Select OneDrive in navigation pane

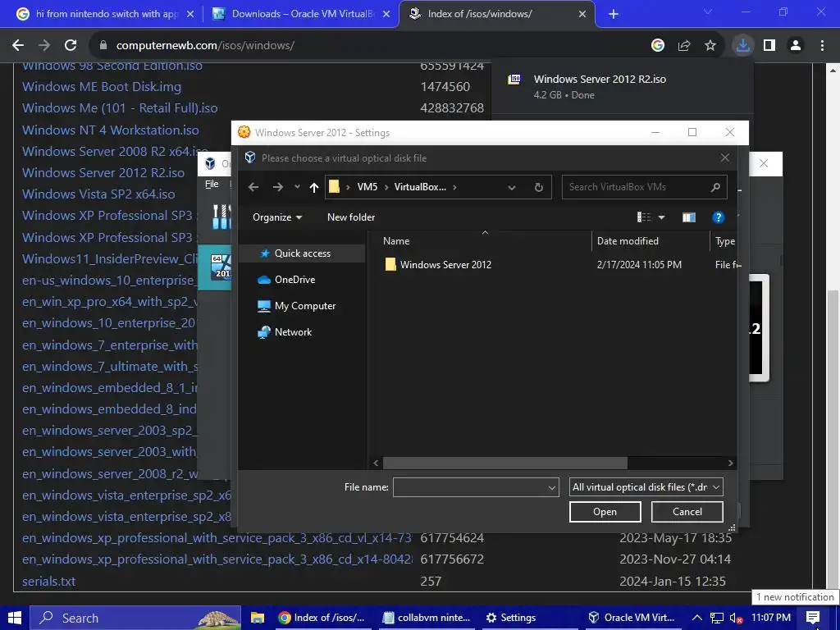pos(294,280)
